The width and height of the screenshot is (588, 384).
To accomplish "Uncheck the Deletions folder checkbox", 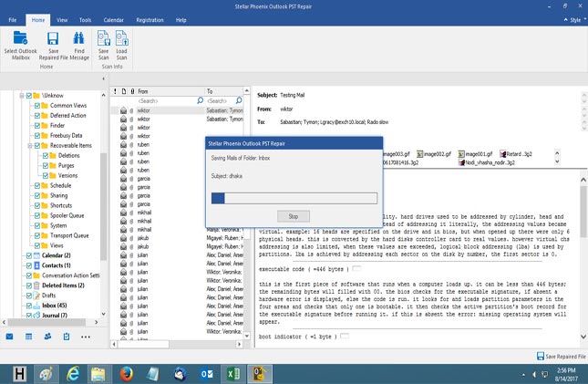I will pos(45,155).
